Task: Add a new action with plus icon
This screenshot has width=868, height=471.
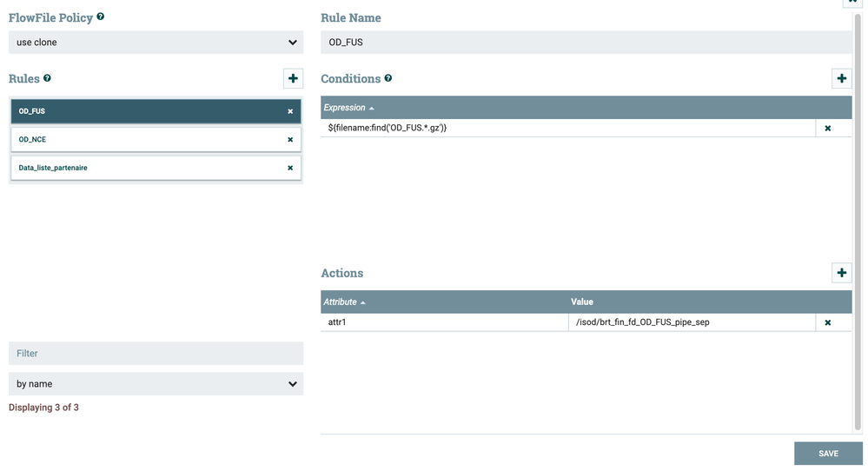Action: (x=841, y=273)
